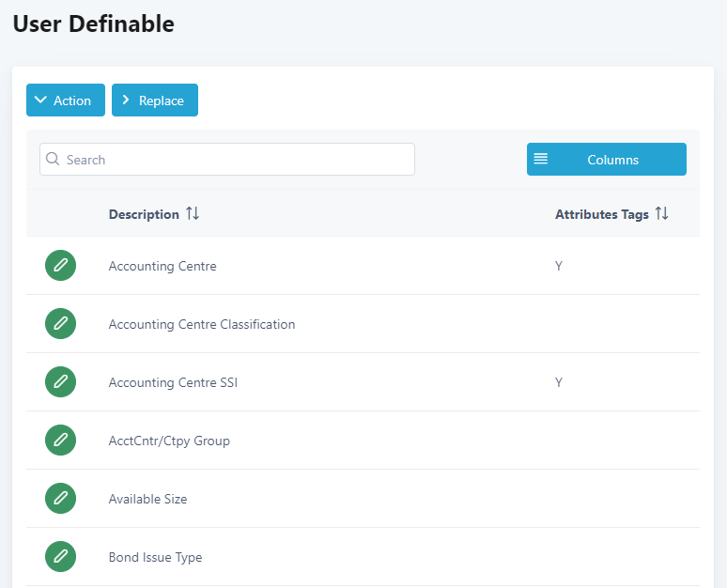This screenshot has height=588, width=727.
Task: Edit the Accounting Centre row
Action: tap(60, 266)
